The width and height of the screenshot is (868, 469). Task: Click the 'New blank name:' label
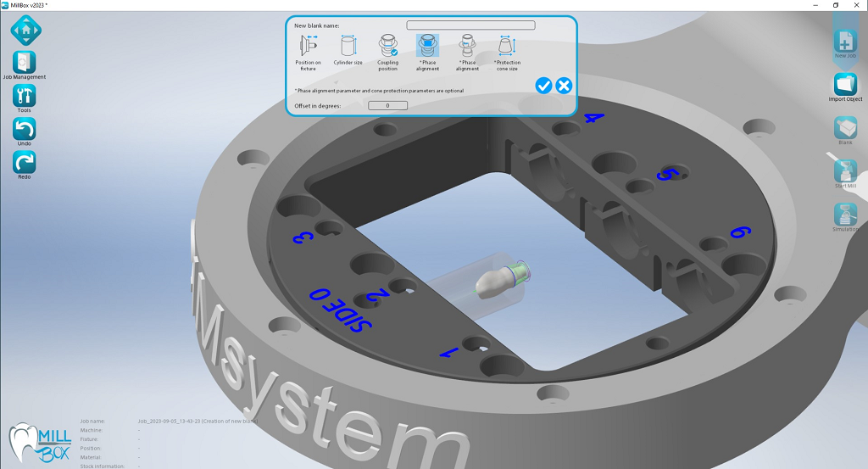pos(317,25)
